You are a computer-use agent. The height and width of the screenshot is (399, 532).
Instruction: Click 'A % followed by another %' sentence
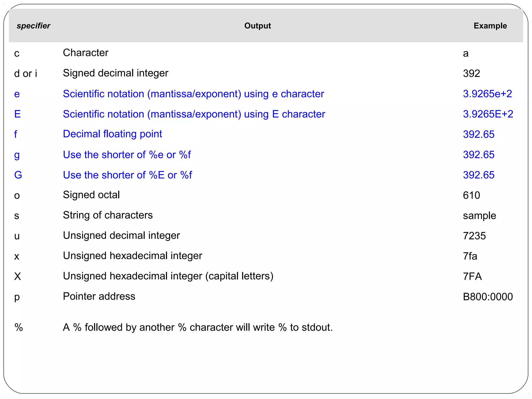click(x=198, y=327)
